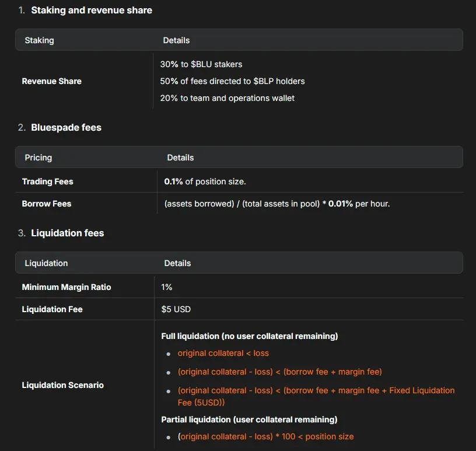Click "20% to team and operations wallet" text
This screenshot has height=451, width=476.
click(227, 98)
